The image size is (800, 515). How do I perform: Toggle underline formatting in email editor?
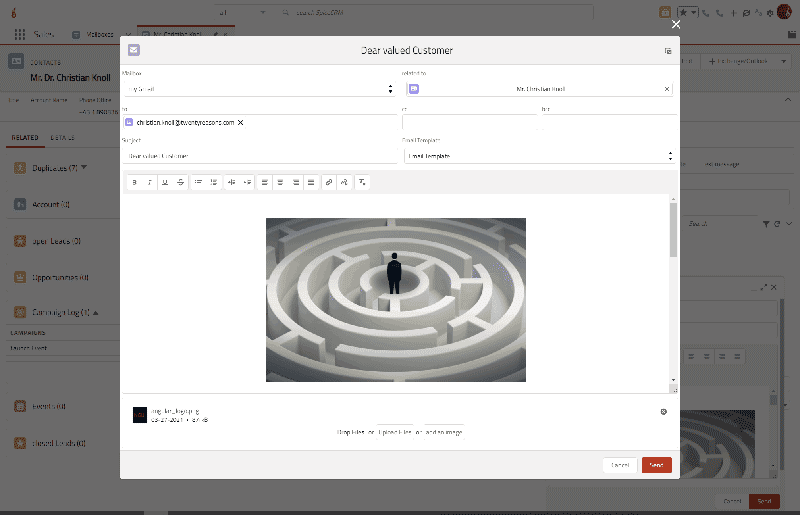pos(165,182)
